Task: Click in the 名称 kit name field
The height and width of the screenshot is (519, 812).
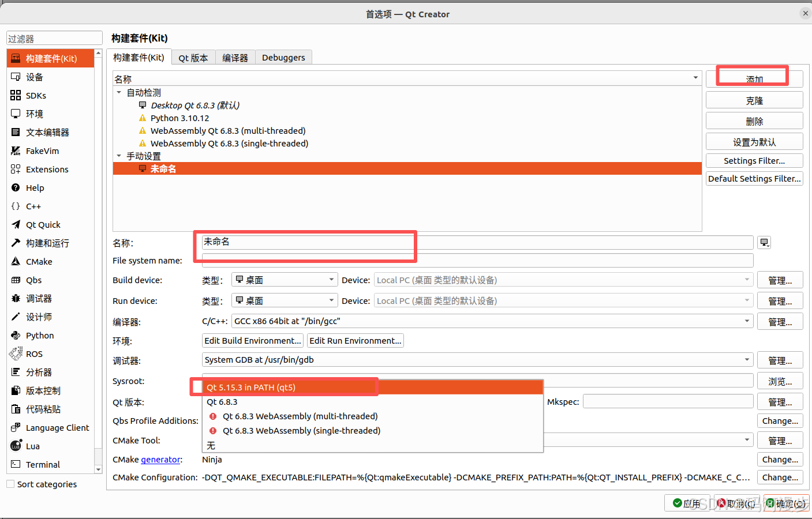Action: click(478, 242)
